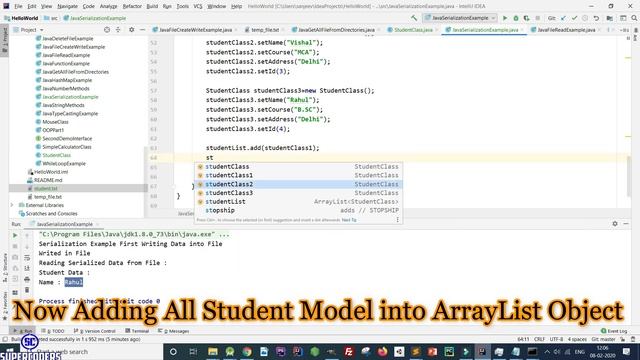Choose stopship template from autocomplete list
The image size is (640, 360).
tap(298, 210)
